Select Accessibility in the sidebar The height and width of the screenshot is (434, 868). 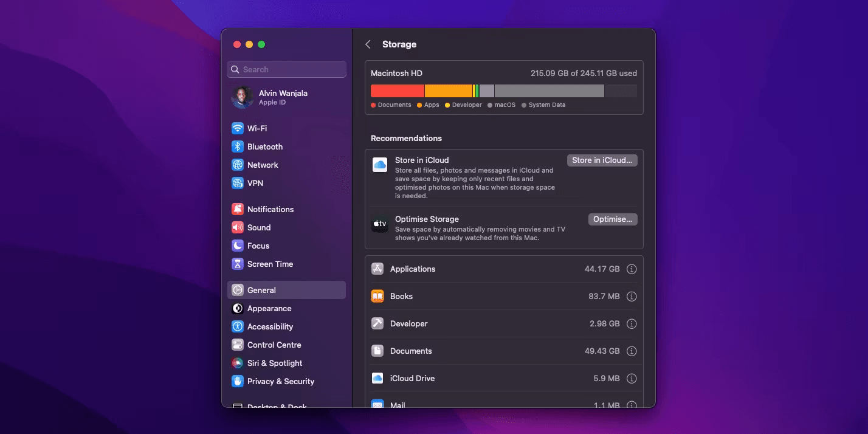point(287,326)
